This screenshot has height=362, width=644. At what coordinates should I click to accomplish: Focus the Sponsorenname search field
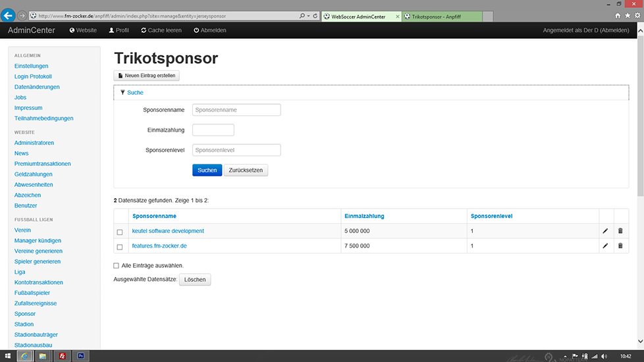coord(236,110)
